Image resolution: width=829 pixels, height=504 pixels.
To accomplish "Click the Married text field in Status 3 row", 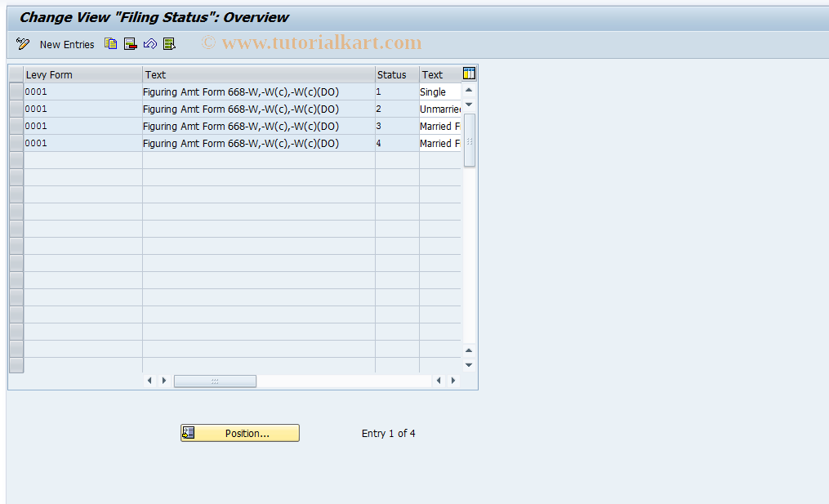I will [440, 126].
